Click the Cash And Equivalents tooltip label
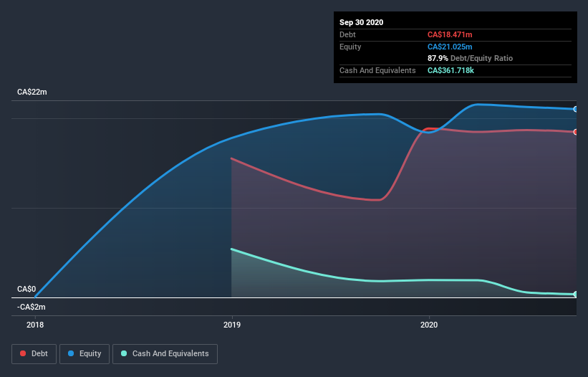 (377, 70)
